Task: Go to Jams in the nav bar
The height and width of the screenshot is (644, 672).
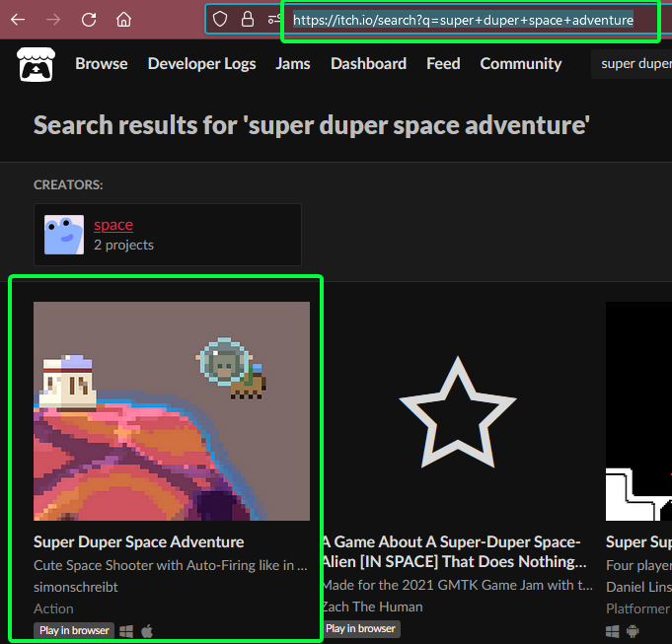Action: tap(293, 64)
